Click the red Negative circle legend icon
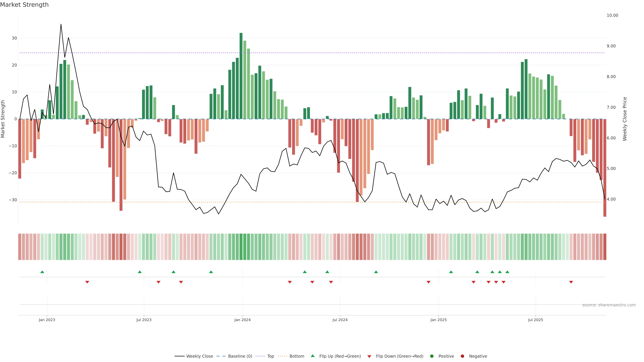 (x=462, y=356)
